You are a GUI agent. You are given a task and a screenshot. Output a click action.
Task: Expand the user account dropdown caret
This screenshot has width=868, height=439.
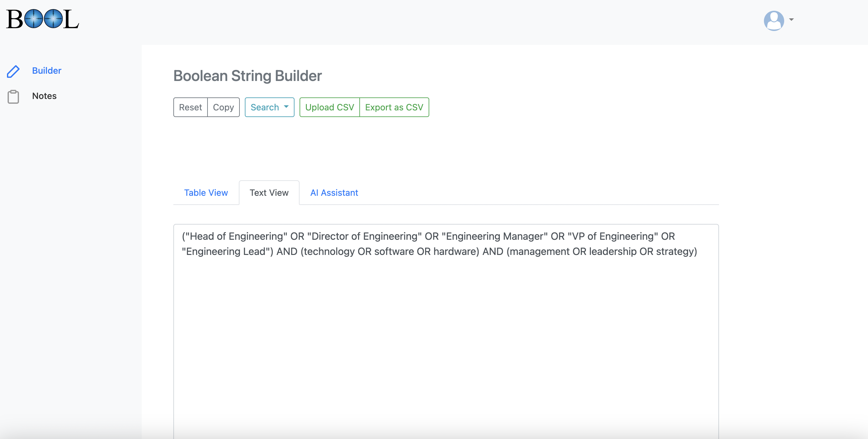click(791, 20)
